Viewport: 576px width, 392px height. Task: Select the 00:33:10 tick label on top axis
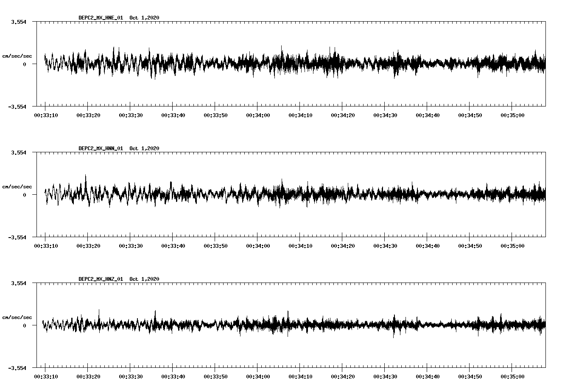point(47,115)
